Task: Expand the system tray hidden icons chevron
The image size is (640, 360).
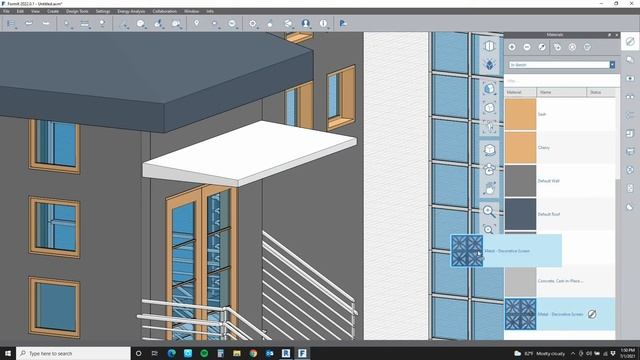Action: pos(573,353)
